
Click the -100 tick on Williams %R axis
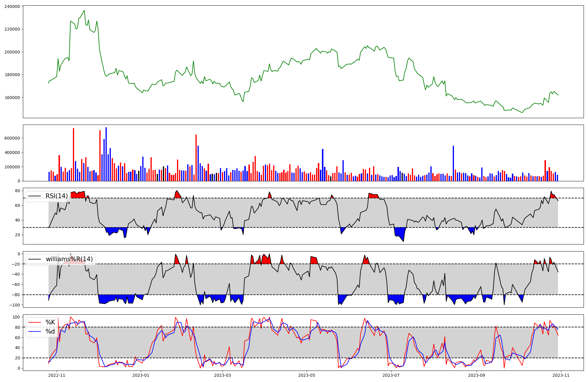coord(14,305)
